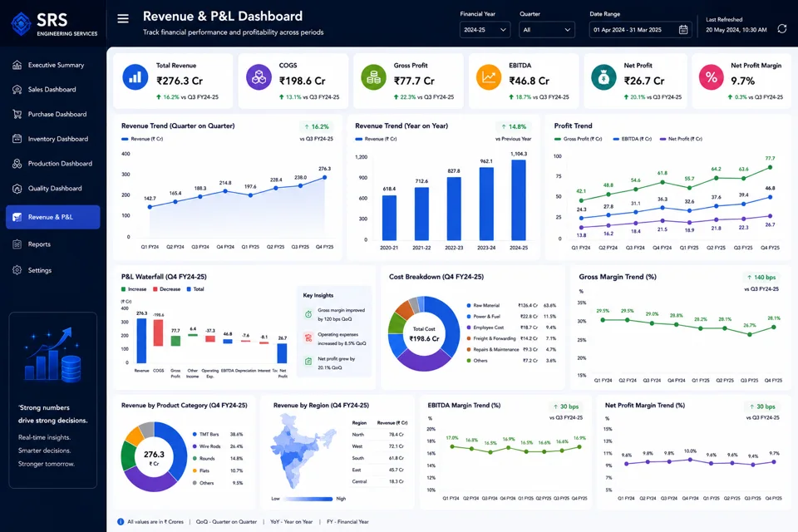Click the Inventory Dashboard sidebar icon
This screenshot has height=532, width=798.
coord(17,139)
